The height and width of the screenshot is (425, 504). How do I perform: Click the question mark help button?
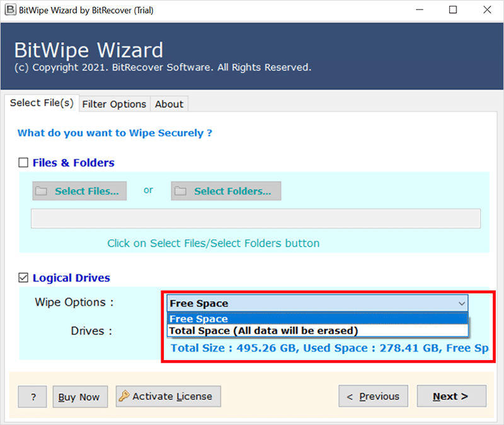pos(33,397)
